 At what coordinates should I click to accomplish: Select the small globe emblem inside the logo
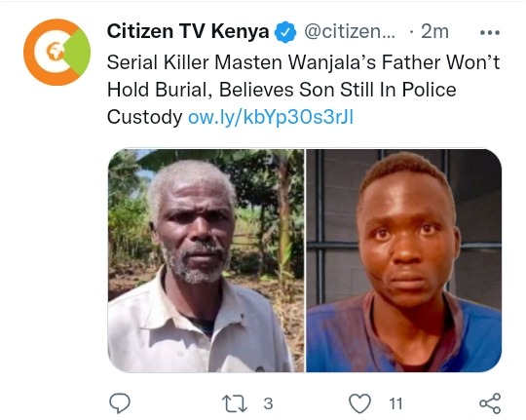click(55, 52)
